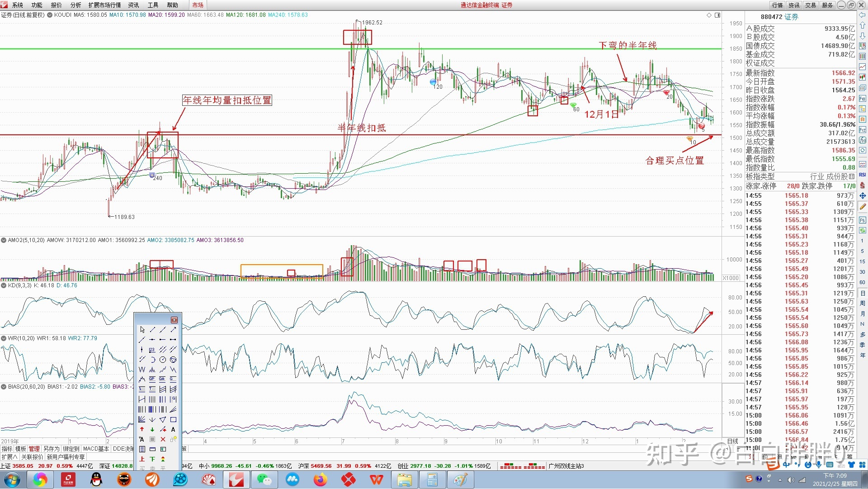This screenshot has width=868, height=489.
Task: Click the 资讯 button at top right
Action: point(794,5)
